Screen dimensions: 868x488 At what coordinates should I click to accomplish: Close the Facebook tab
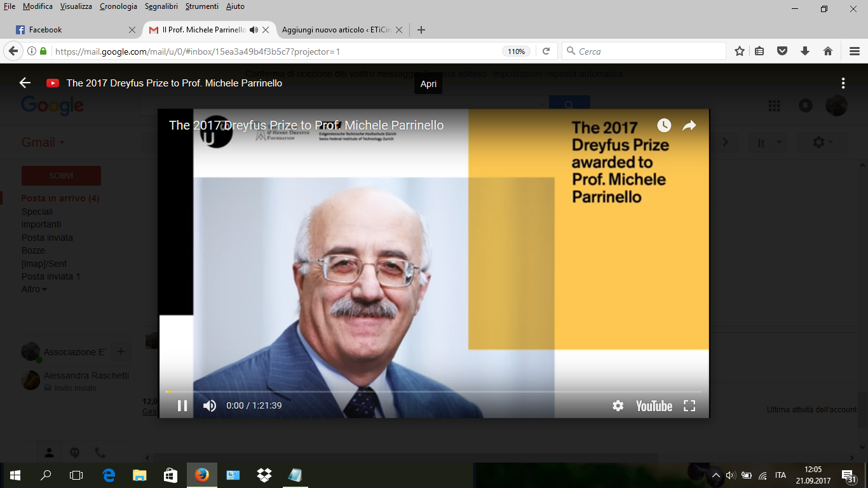pyautogui.click(x=132, y=30)
